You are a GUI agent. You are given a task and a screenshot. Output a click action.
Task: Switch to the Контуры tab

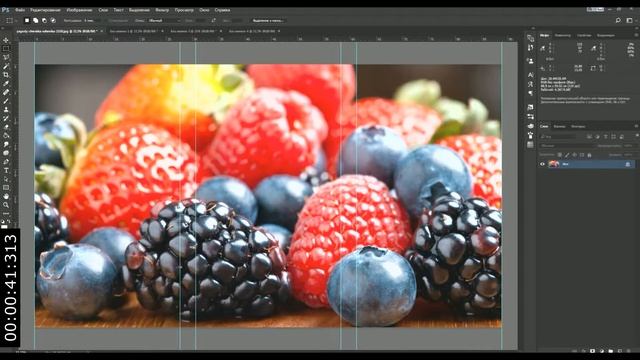coord(578,127)
